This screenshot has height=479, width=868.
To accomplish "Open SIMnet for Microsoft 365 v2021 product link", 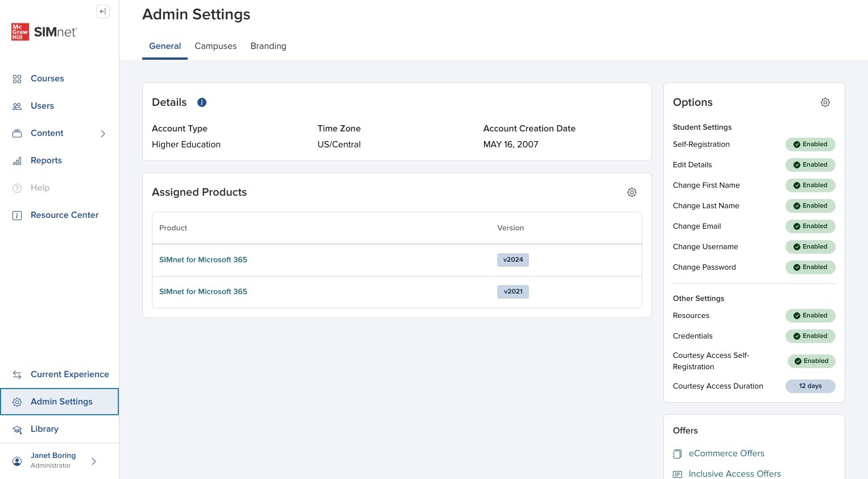I will click(x=203, y=291).
